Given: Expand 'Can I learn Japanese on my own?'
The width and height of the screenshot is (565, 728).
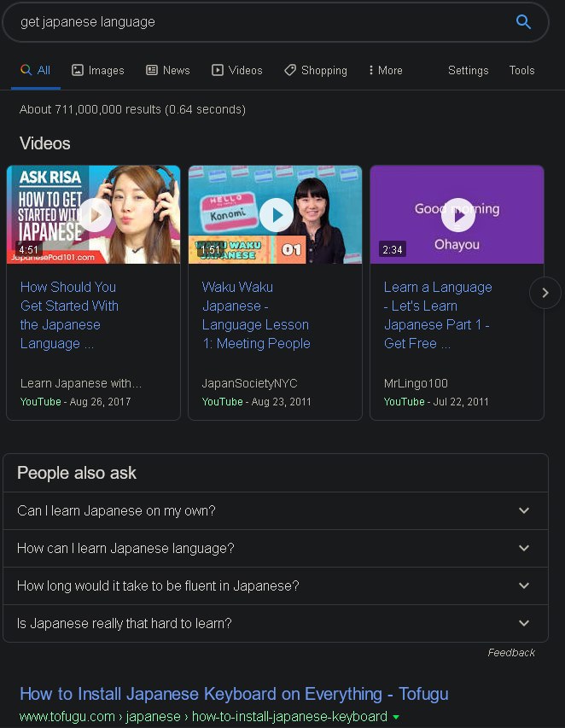Looking at the screenshot, I should coord(276,510).
